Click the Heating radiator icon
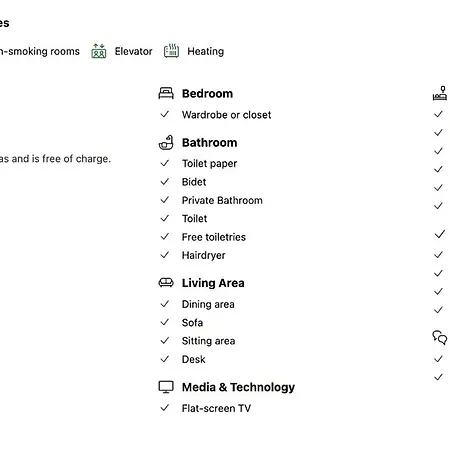Viewport: 450px width, 450px height. pyautogui.click(x=171, y=51)
